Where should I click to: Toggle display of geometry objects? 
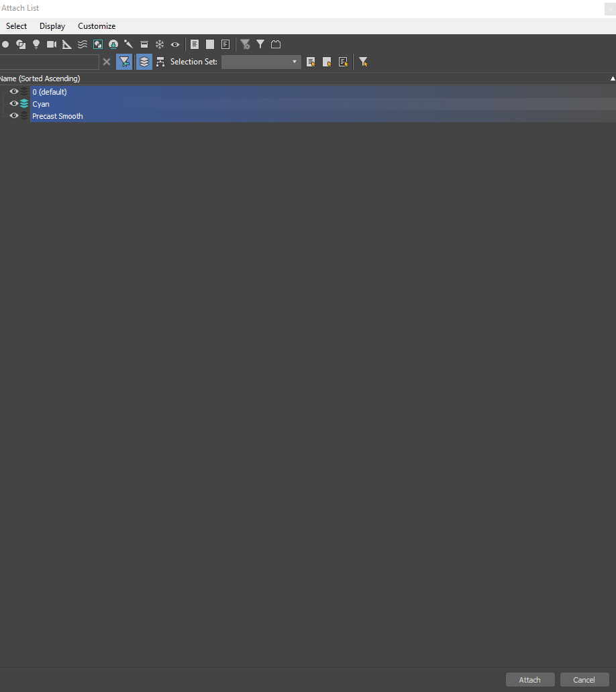[5, 44]
